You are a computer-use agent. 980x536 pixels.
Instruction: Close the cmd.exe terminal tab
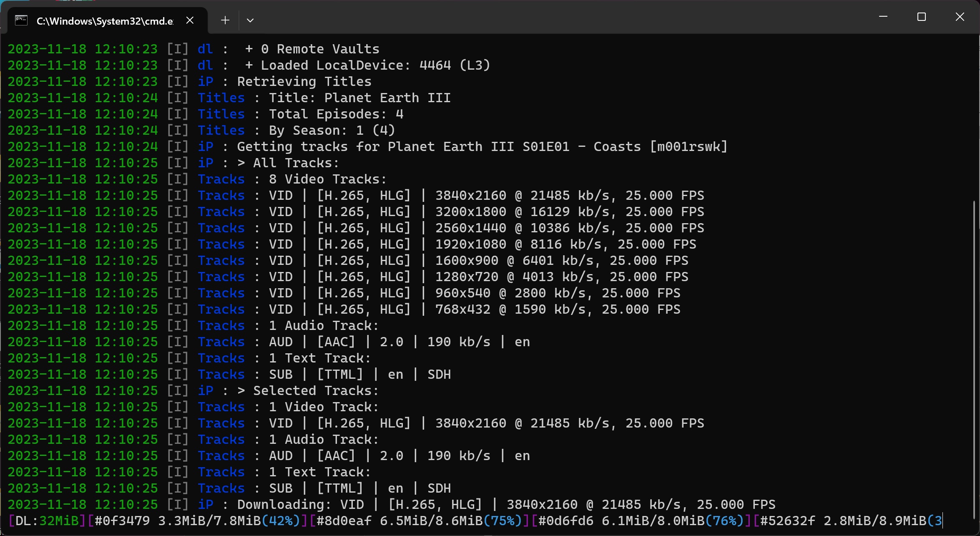pyautogui.click(x=190, y=20)
